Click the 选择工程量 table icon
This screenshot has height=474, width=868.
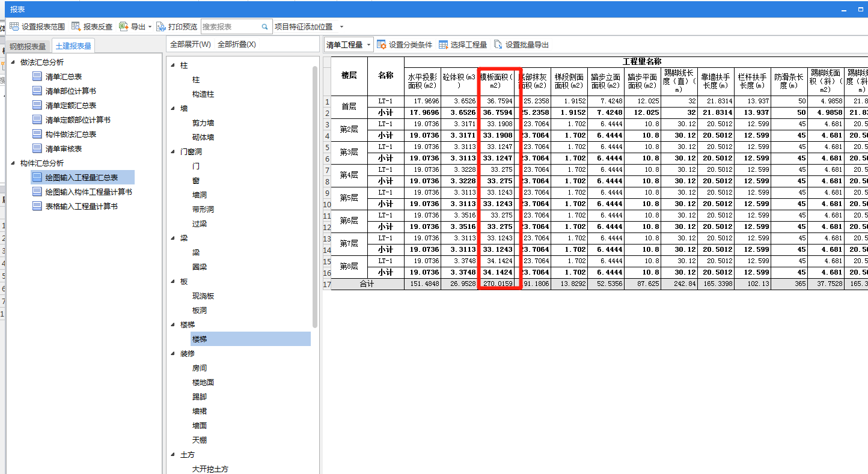coord(443,44)
